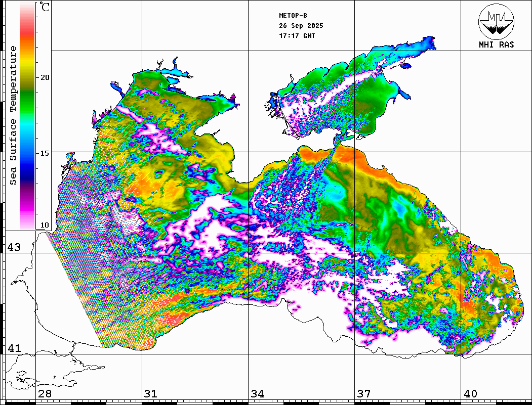Viewport: 532px width, 405px height.
Task: Click the 10 tick label on the scale
Action: pyautogui.click(x=45, y=225)
